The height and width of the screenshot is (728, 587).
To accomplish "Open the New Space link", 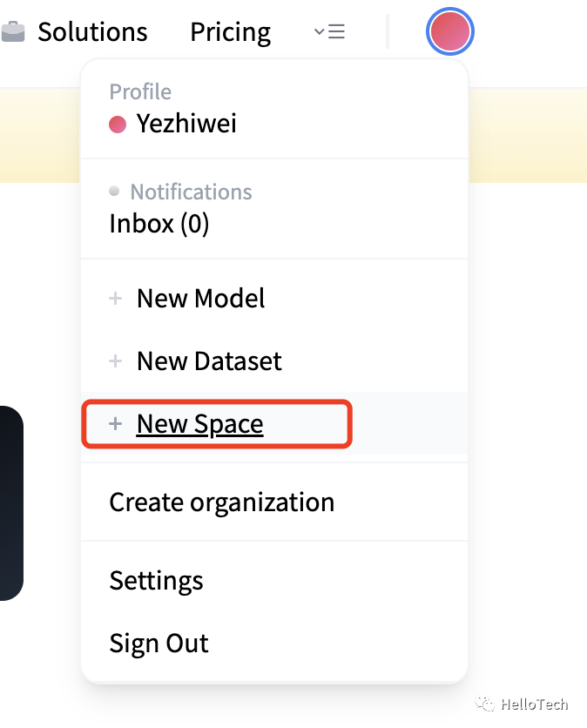I will click(199, 424).
